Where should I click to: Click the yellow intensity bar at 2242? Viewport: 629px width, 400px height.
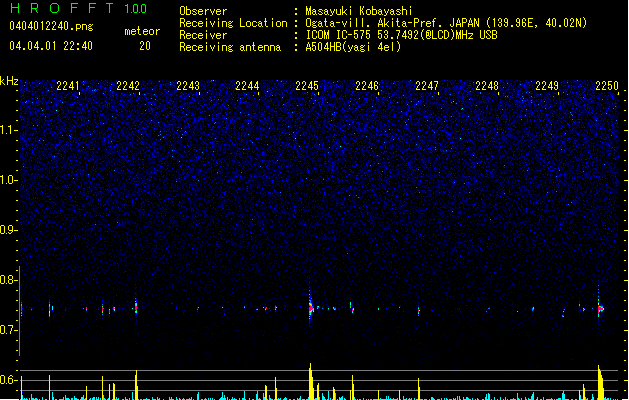click(x=136, y=385)
